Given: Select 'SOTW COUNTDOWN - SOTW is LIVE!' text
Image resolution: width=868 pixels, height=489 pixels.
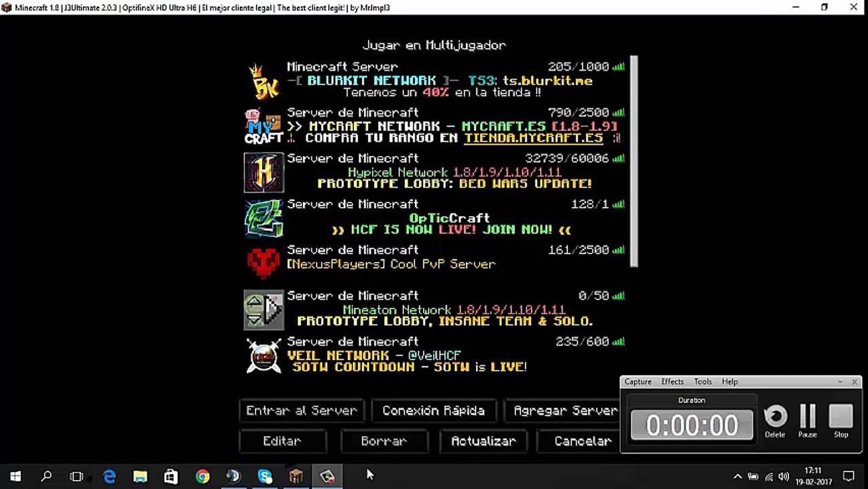Looking at the screenshot, I should [x=410, y=367].
